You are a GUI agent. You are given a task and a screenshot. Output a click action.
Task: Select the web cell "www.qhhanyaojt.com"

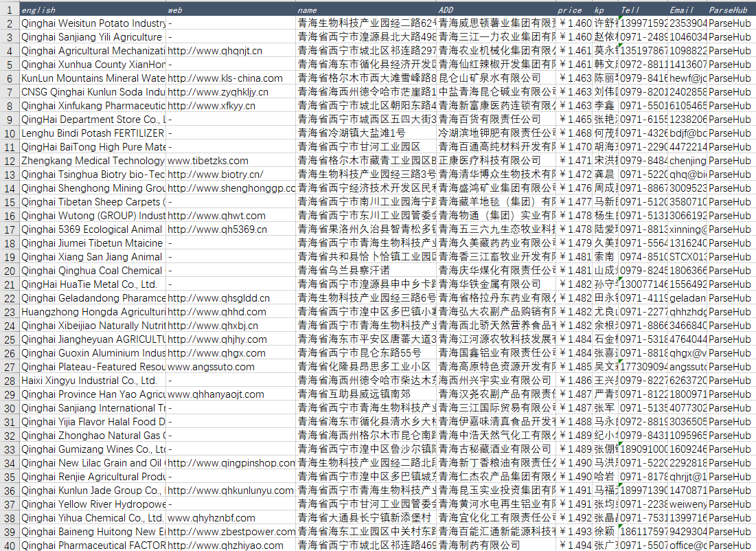click(x=231, y=394)
